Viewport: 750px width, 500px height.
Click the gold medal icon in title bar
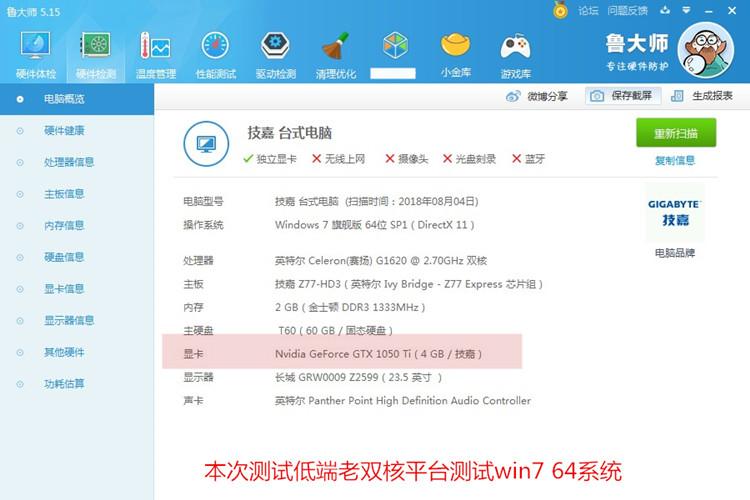coord(560,10)
